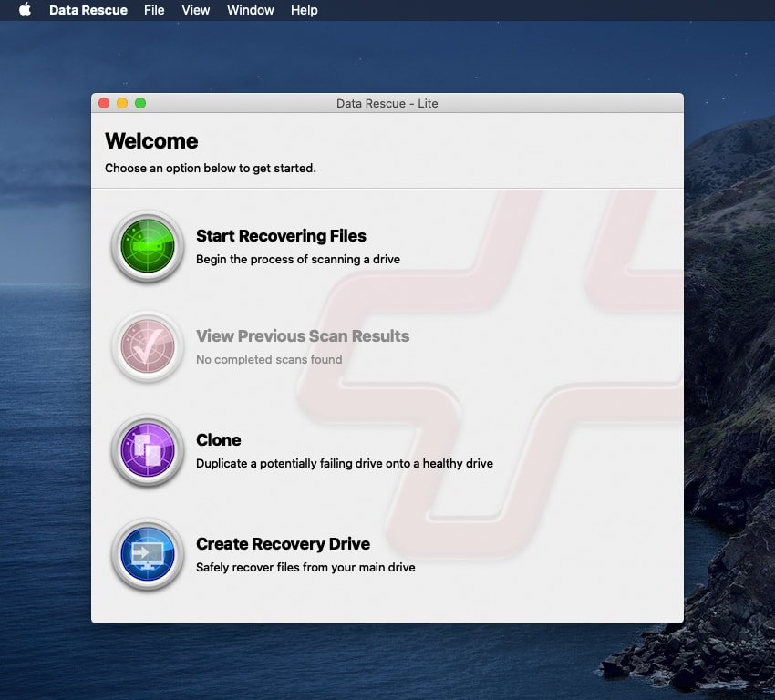This screenshot has width=775, height=700.
Task: Select the Clone option
Action: pos(219,439)
